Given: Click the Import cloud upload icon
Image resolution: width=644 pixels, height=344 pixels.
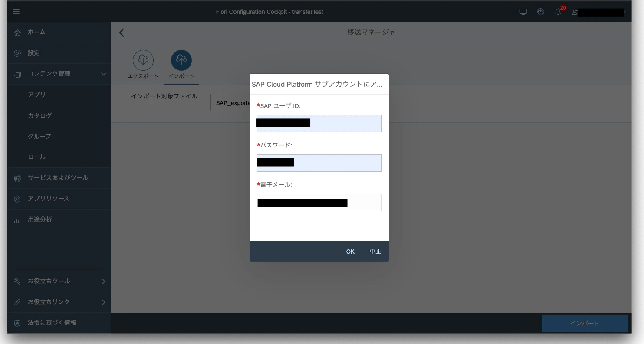Looking at the screenshot, I should 181,60.
